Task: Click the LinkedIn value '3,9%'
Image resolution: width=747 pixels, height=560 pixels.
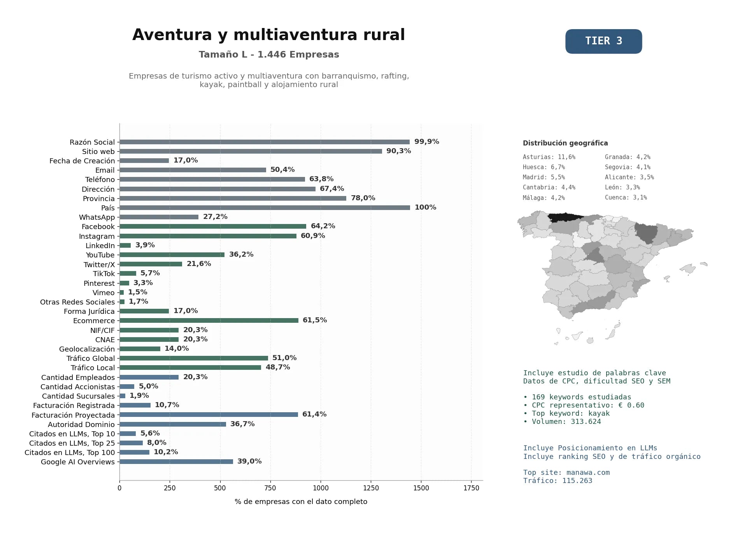Action: tap(145, 245)
